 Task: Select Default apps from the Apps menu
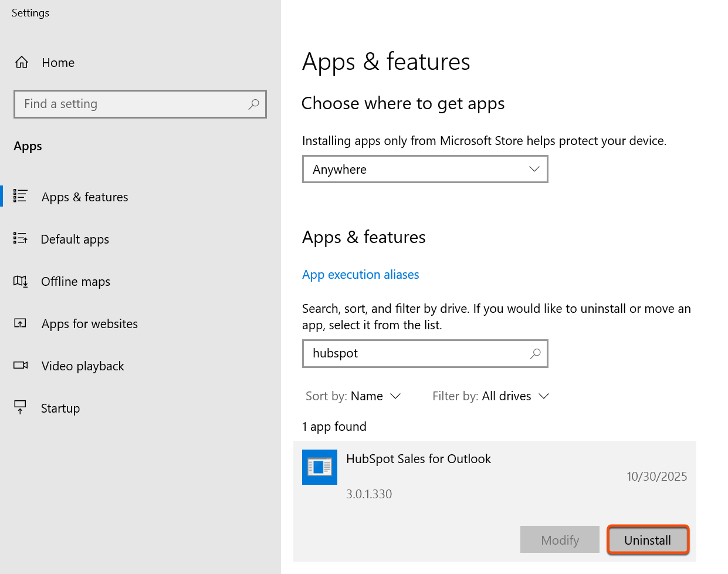(75, 239)
